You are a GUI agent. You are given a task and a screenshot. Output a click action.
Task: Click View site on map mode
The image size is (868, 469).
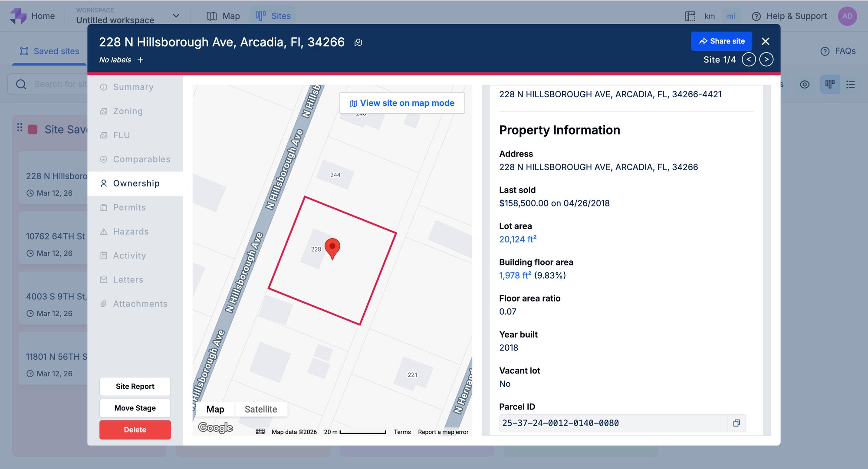(x=402, y=103)
